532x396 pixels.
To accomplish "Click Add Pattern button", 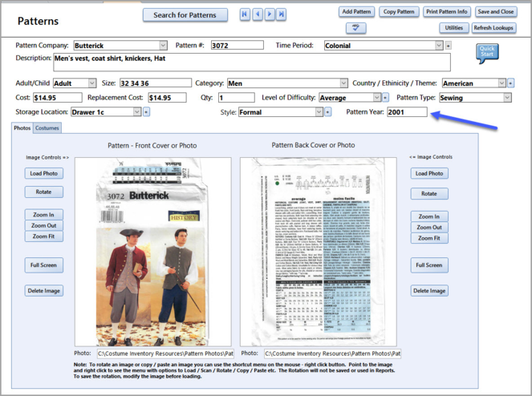I will point(356,11).
